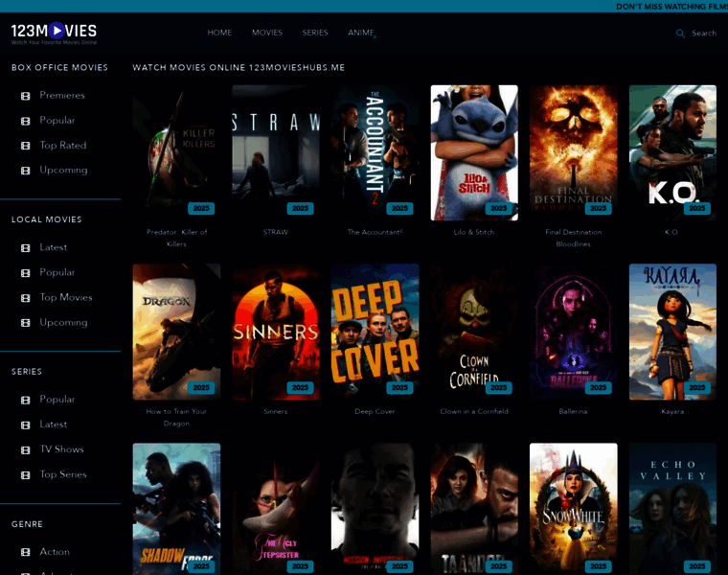The width and height of the screenshot is (728, 575).
Task: Click the 'Deep Cover' title text
Action: point(375,411)
